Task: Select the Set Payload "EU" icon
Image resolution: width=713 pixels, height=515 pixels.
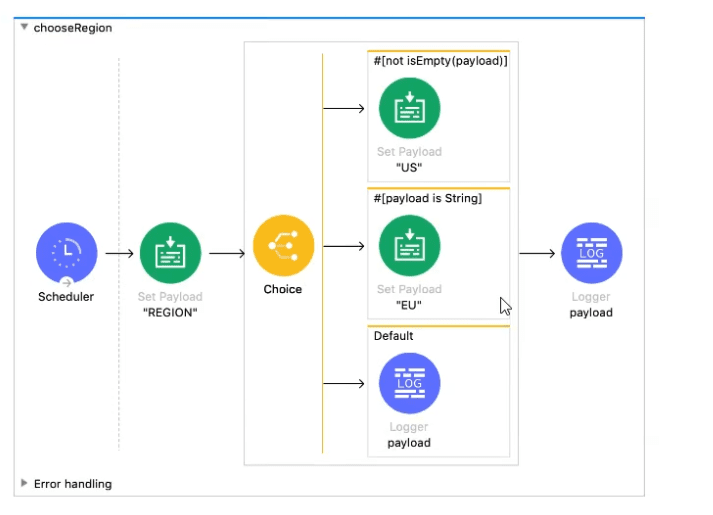Action: coord(409,245)
